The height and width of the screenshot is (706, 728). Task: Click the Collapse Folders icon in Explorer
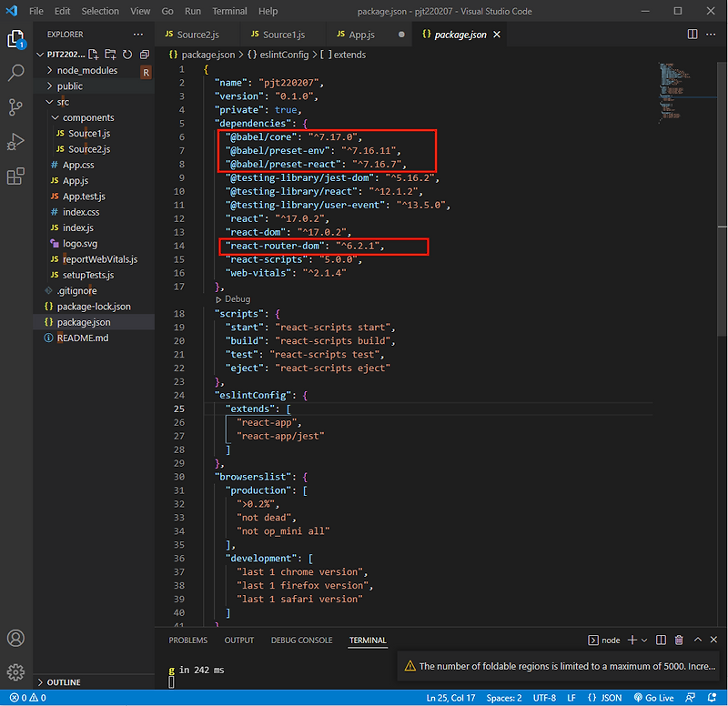tap(143, 54)
